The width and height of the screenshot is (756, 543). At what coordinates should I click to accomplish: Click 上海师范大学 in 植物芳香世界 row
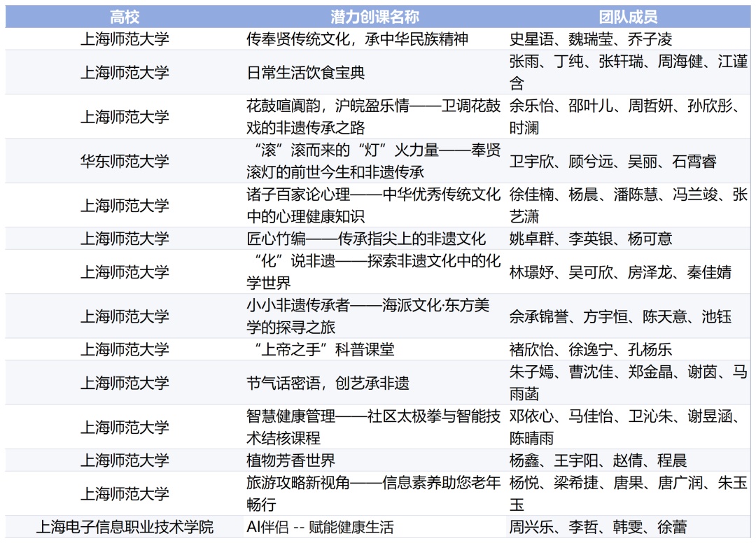pos(125,460)
